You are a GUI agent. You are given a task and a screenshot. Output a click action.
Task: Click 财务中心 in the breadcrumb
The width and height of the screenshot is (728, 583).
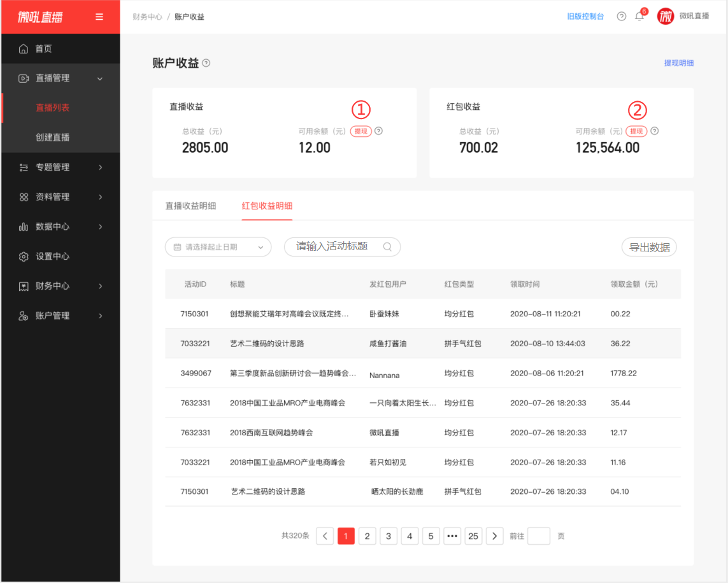pos(147,17)
